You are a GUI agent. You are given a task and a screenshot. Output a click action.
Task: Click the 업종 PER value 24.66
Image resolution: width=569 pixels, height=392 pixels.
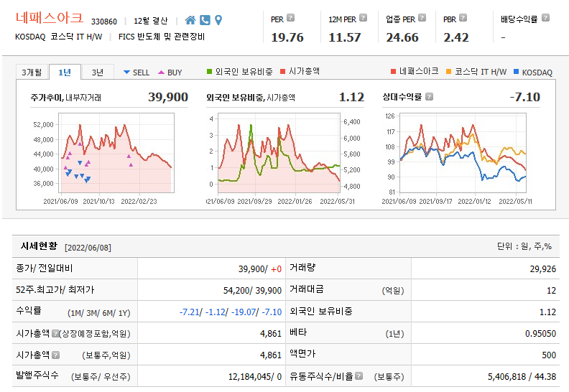coord(402,37)
